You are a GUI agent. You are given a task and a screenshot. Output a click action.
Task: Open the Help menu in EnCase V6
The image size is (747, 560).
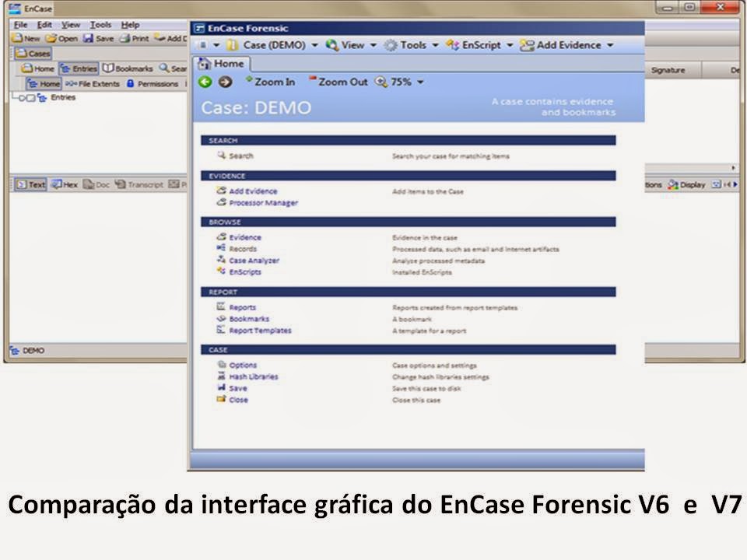[130, 25]
